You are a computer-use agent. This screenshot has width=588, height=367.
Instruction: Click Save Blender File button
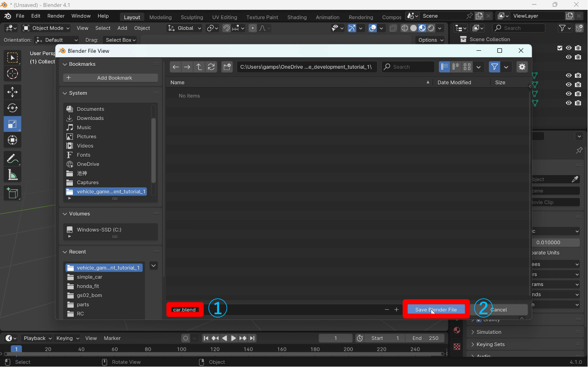[x=436, y=310]
